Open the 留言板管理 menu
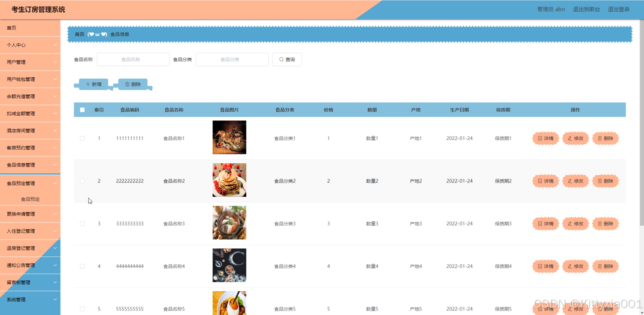This screenshot has height=315, width=644. coord(30,282)
